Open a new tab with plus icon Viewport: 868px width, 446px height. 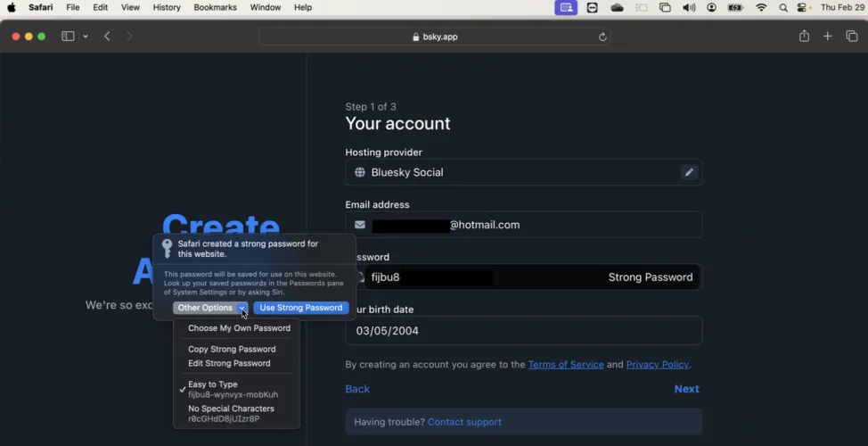(x=828, y=37)
